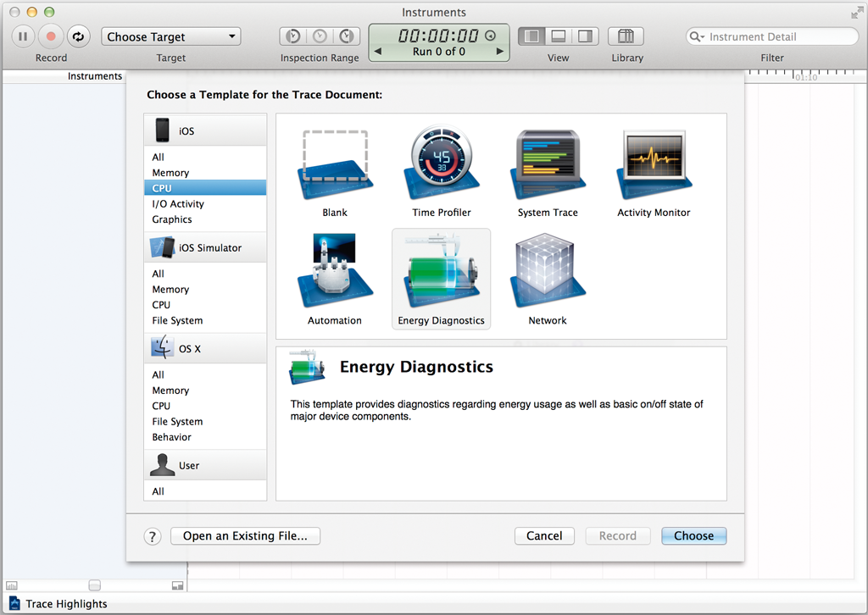Click the timeline ruler at 01:10
Screen dimensions: 868x615
[x=806, y=76]
